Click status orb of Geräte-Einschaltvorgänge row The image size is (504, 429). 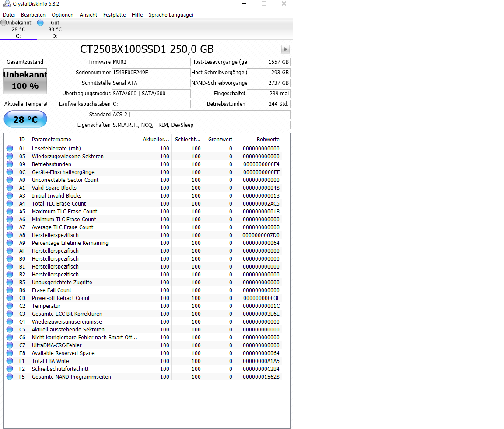click(x=10, y=172)
